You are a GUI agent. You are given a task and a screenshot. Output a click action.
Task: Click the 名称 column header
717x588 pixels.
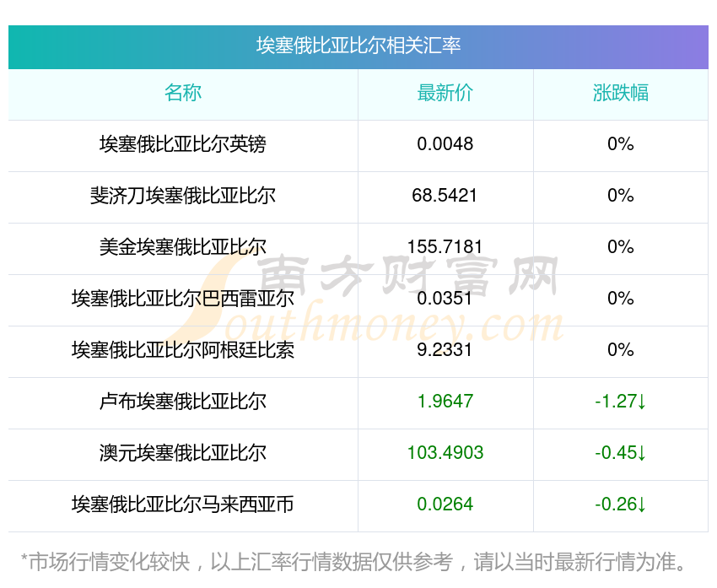[183, 93]
